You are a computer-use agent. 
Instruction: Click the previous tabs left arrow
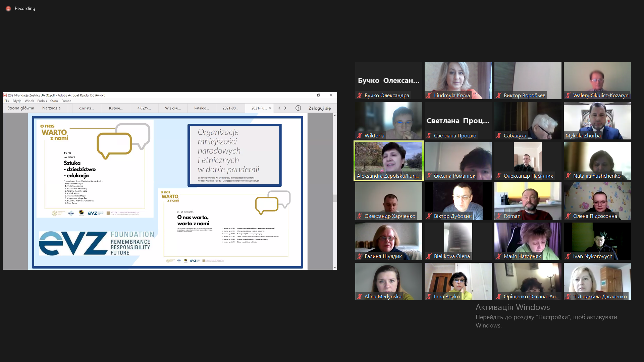(x=279, y=108)
